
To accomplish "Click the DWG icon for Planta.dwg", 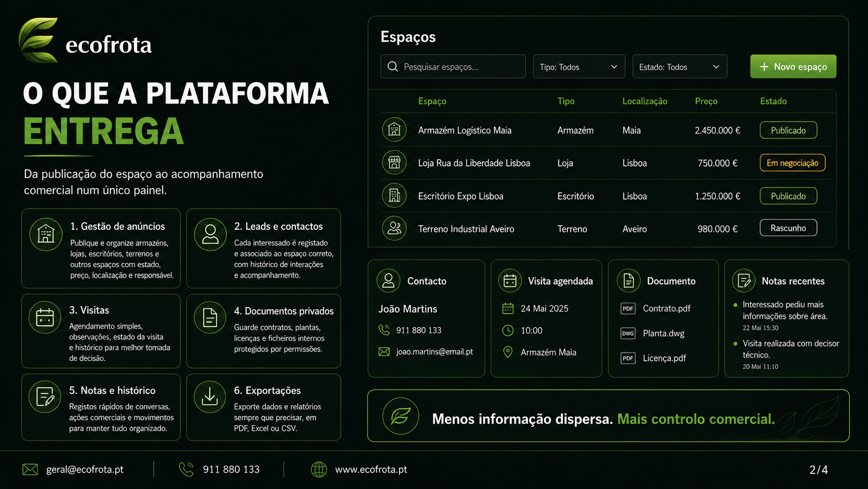I will point(628,334).
